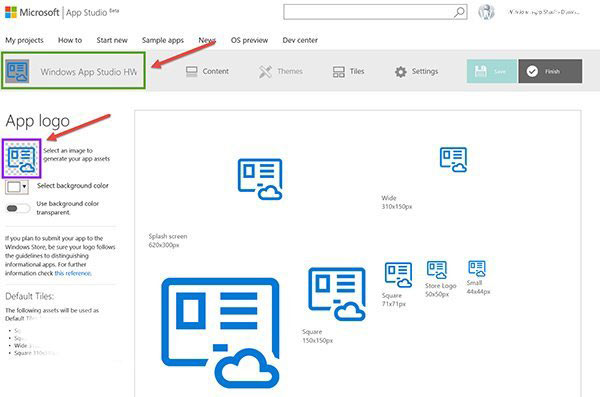This screenshot has width=600, height=397.
Task: Open Start new menu
Action: coord(112,40)
